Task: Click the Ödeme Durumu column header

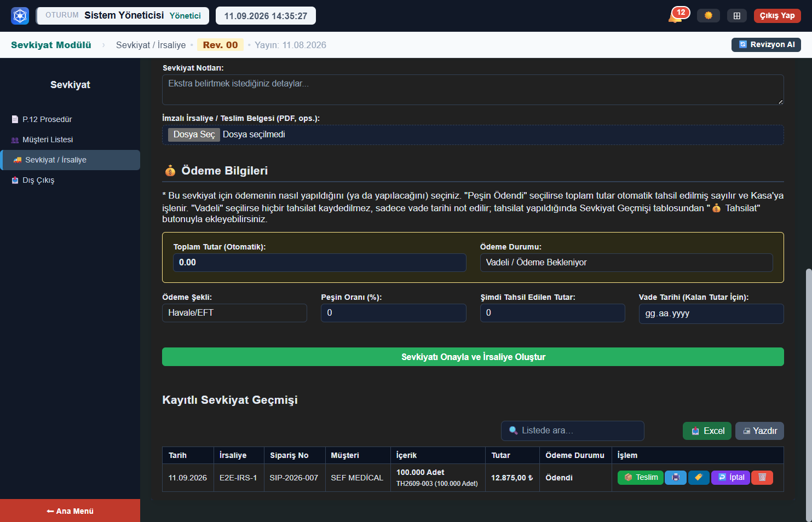Action: (x=575, y=455)
